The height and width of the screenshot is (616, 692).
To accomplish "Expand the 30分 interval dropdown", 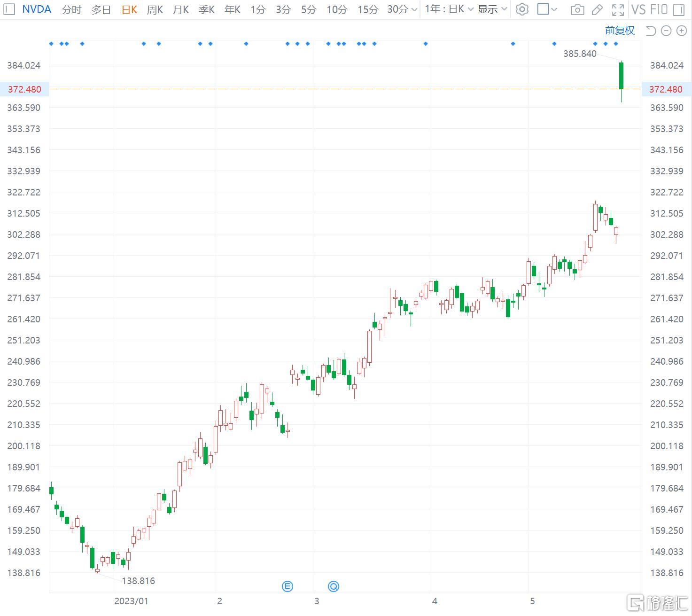I will pyautogui.click(x=403, y=9).
